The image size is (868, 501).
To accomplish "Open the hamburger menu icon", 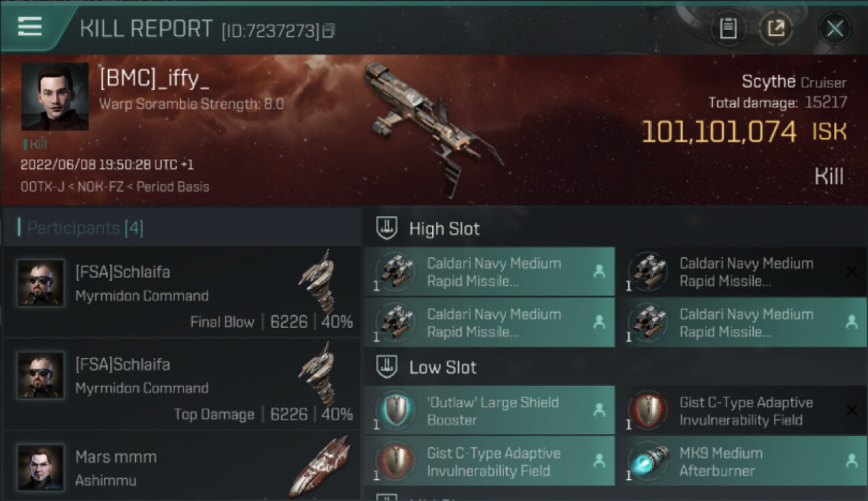I will click(x=30, y=27).
